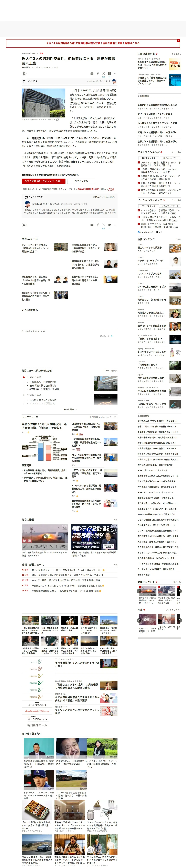Play the カザフ旅客機 video
The image size is (186, 868).
click(x=45, y=537)
